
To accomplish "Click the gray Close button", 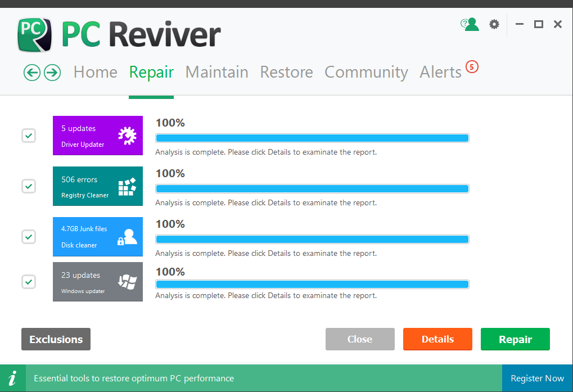I will 360,339.
